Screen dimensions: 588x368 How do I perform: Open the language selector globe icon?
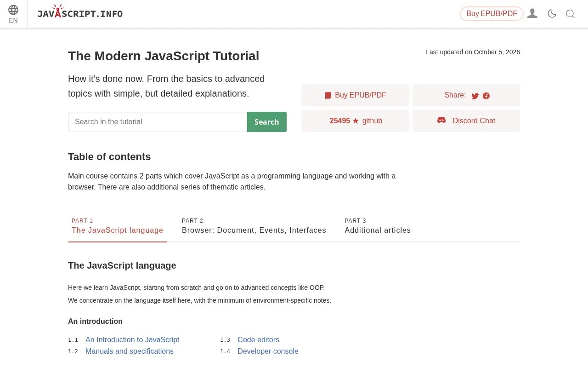[13, 10]
